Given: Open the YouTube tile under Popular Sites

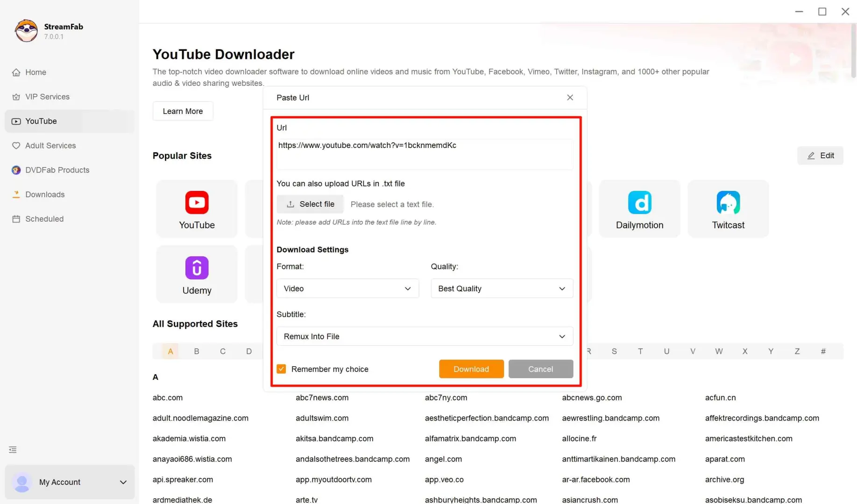Looking at the screenshot, I should coord(197,209).
